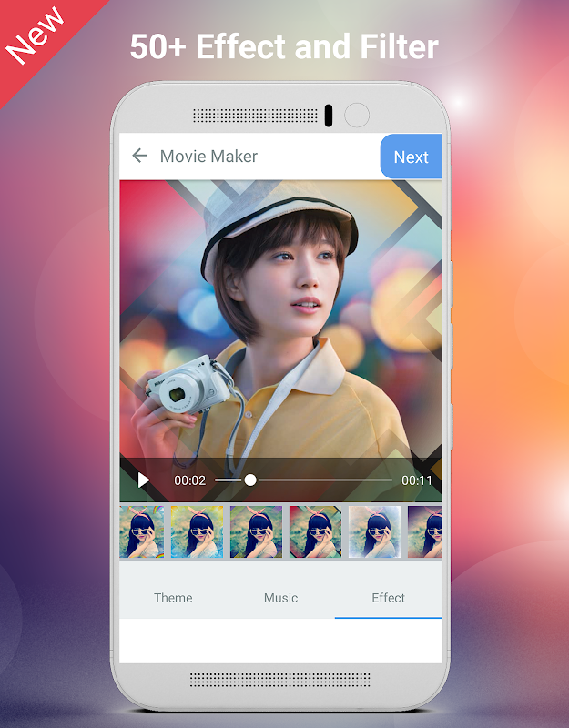The height and width of the screenshot is (728, 569).
Task: Click the video progress slider knob
Action: point(250,480)
